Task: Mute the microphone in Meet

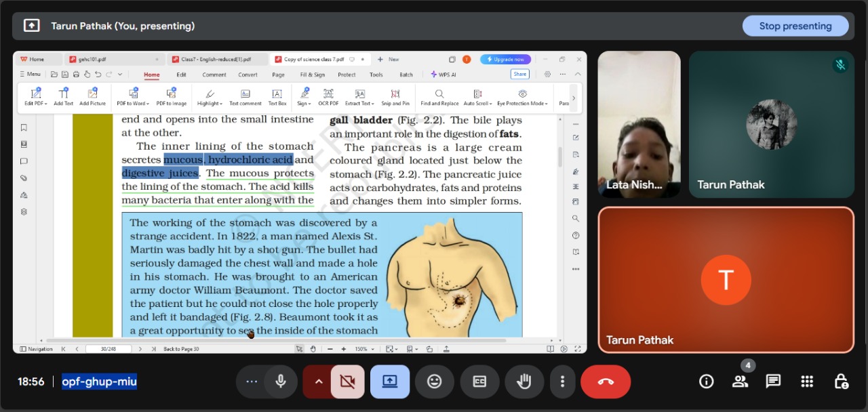Action: coord(280,382)
